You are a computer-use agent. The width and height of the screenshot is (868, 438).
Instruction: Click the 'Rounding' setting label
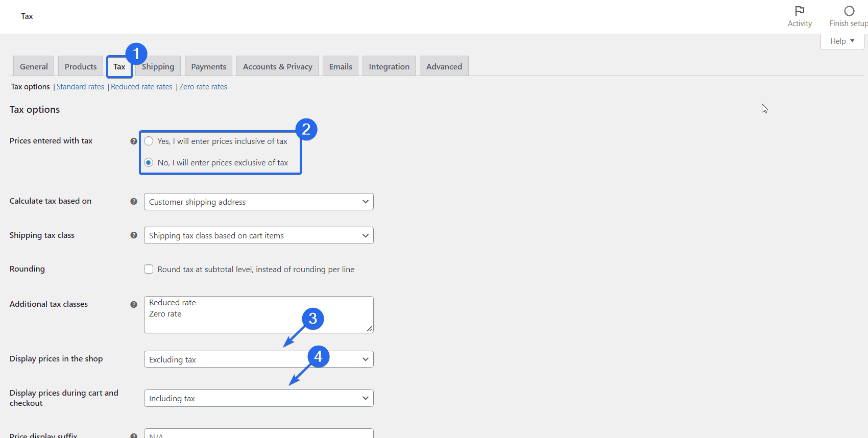27,269
